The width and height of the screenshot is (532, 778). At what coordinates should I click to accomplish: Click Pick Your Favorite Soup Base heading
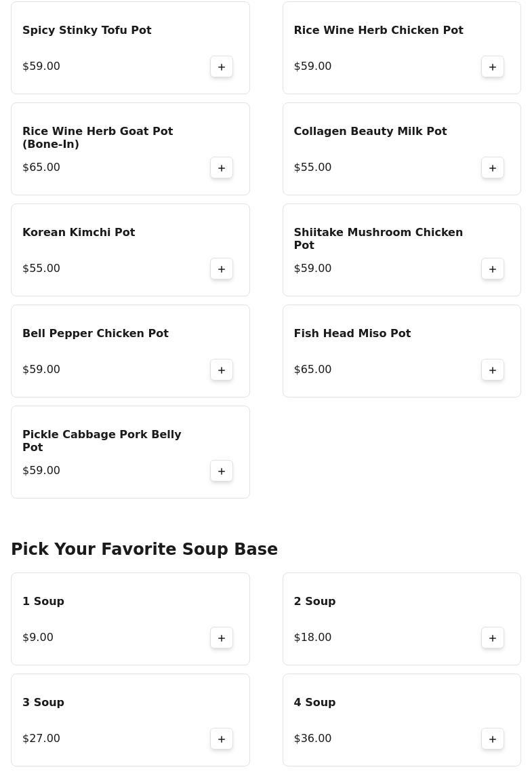pyautogui.click(x=144, y=549)
